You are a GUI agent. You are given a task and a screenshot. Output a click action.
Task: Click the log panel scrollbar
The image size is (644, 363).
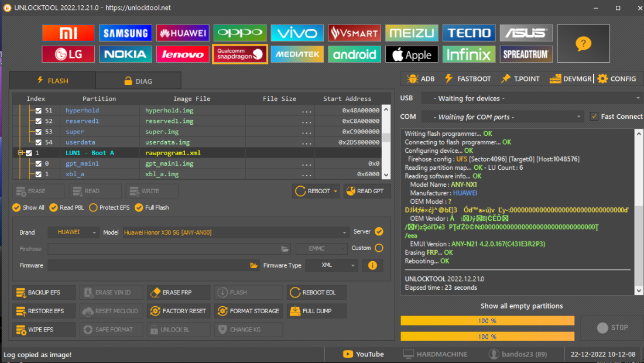[639, 212]
